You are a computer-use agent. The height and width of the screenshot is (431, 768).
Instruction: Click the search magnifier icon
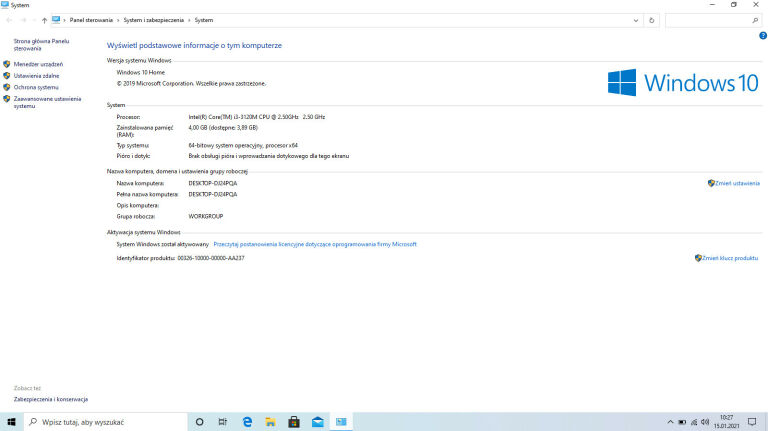755,21
